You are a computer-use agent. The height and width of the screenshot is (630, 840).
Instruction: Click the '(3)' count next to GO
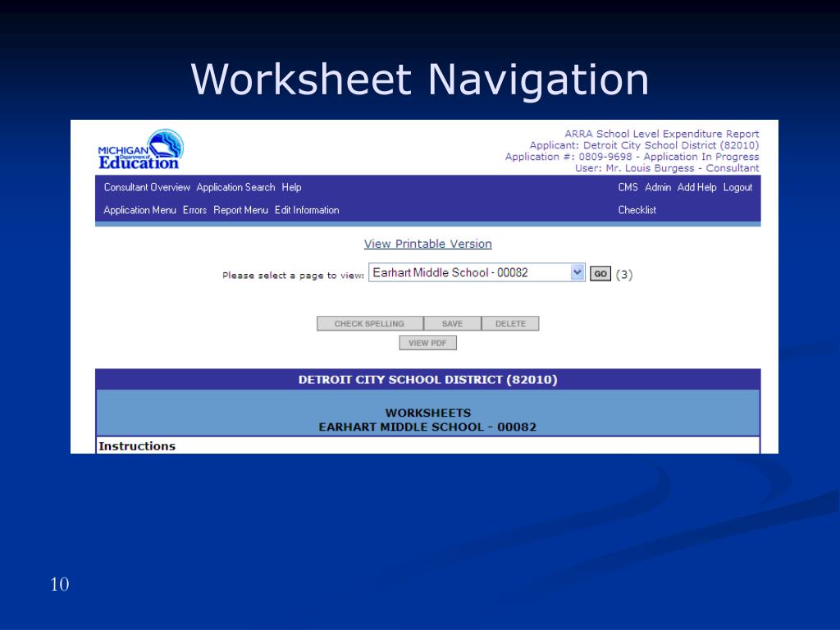pyautogui.click(x=624, y=275)
